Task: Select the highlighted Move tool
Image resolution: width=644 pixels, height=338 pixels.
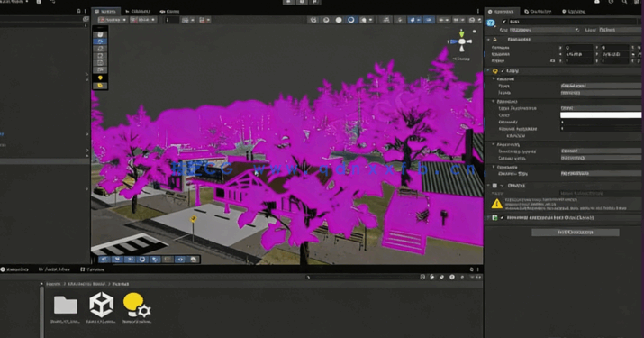Action: click(x=100, y=41)
